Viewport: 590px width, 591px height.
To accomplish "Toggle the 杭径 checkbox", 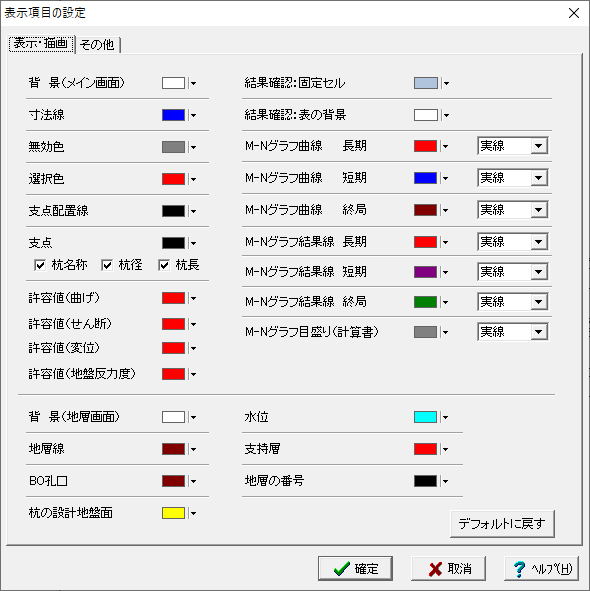I will 107,265.
